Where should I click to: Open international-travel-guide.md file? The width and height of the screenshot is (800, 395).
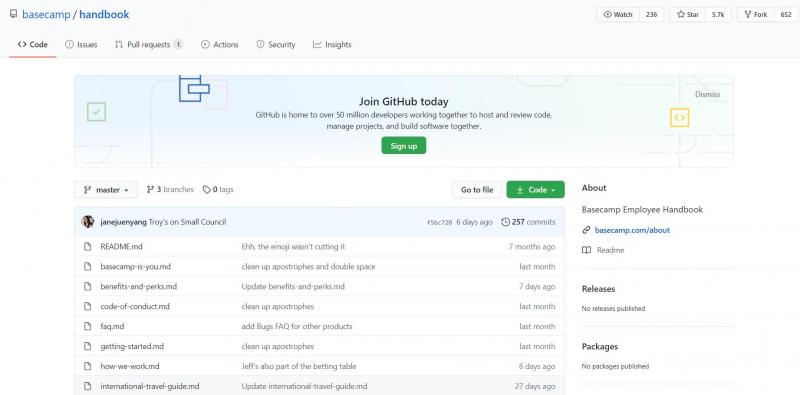(x=150, y=386)
